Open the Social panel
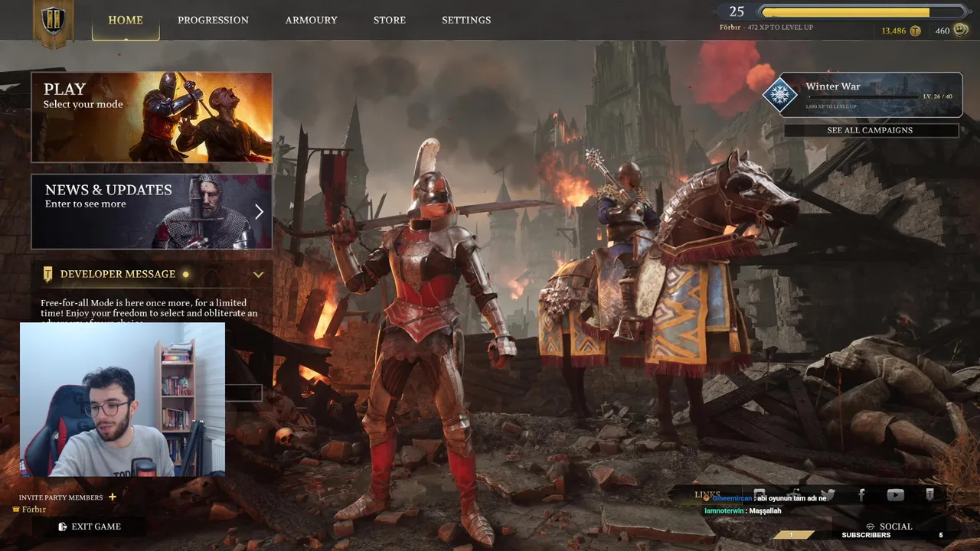The width and height of the screenshot is (980, 551). (x=889, y=527)
